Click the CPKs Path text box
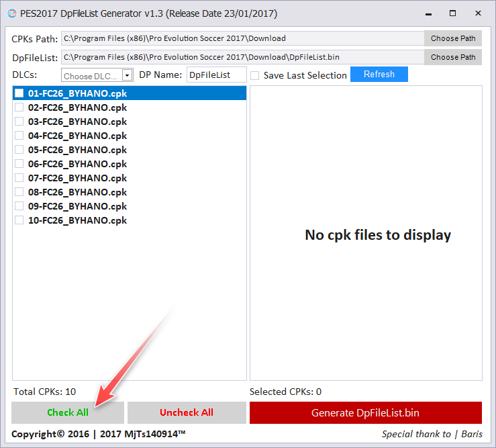496x448 pixels. tap(242, 38)
